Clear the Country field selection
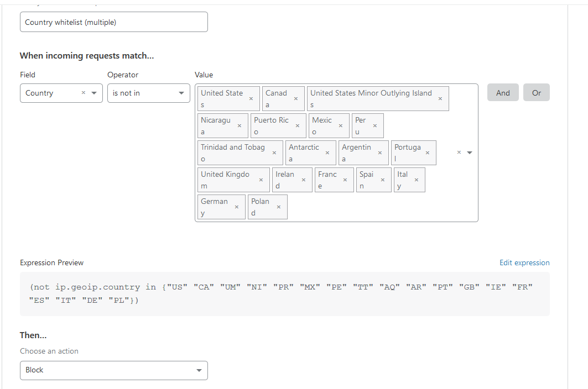 click(x=84, y=93)
